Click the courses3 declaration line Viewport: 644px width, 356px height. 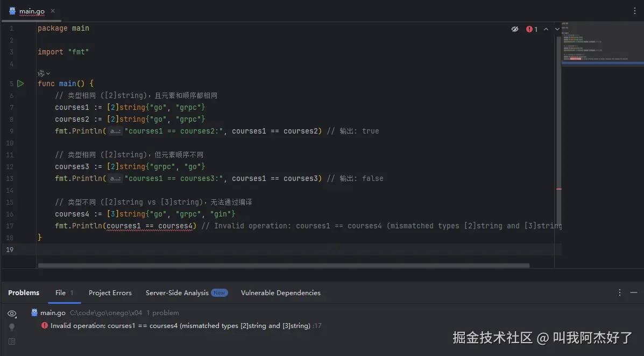click(130, 166)
